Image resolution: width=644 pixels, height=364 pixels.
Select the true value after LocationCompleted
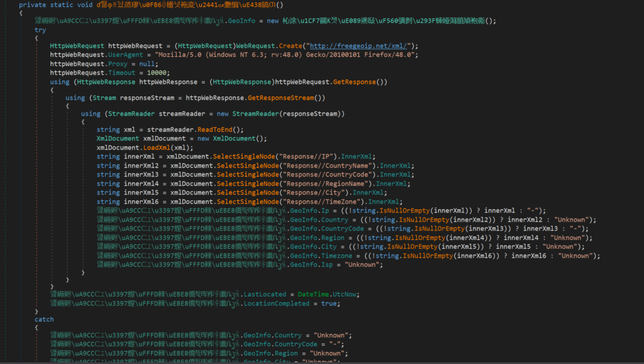click(329, 304)
